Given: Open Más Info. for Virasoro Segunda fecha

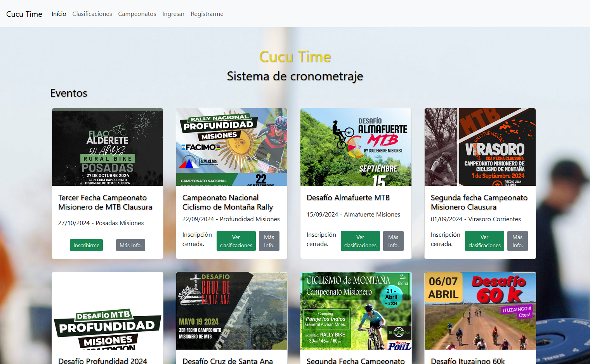Looking at the screenshot, I should (x=517, y=241).
